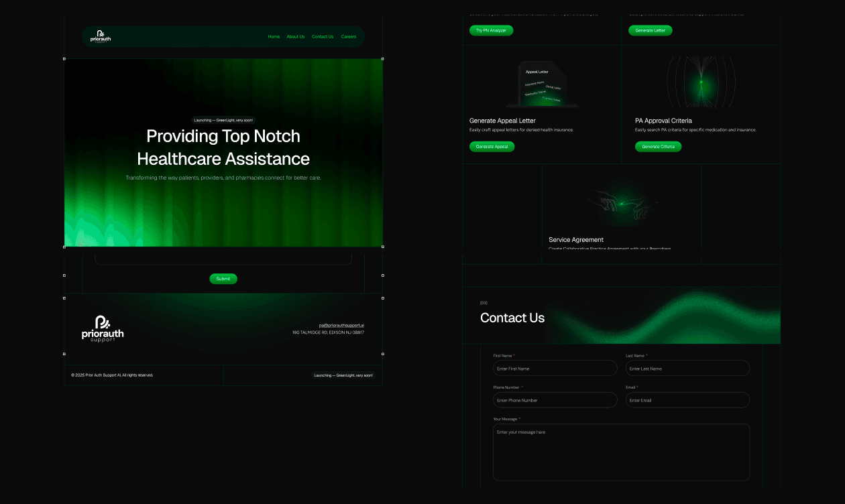Open the Careers nav link
This screenshot has width=845, height=504.
tap(349, 37)
